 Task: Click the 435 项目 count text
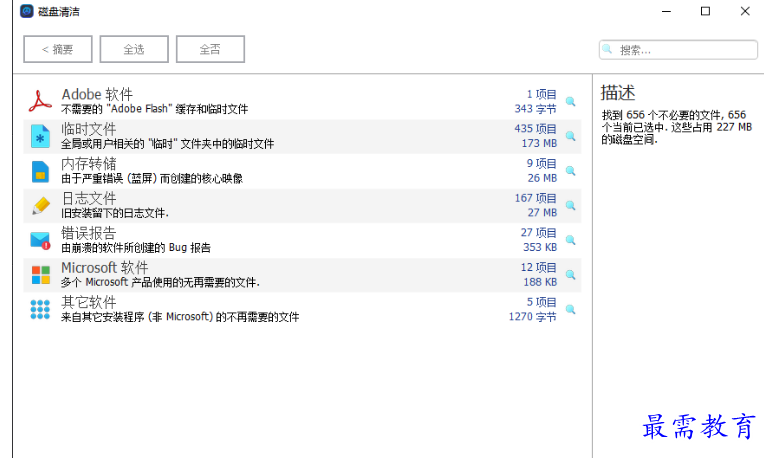535,129
